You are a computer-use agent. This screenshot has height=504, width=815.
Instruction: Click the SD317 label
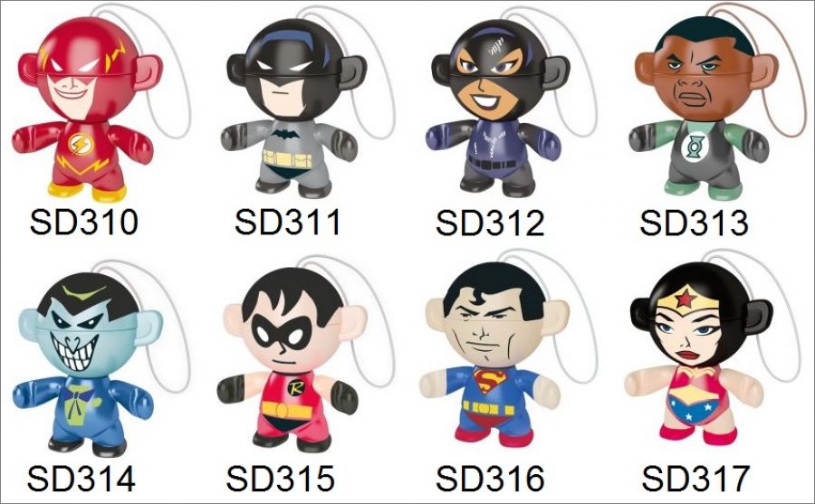click(x=695, y=478)
